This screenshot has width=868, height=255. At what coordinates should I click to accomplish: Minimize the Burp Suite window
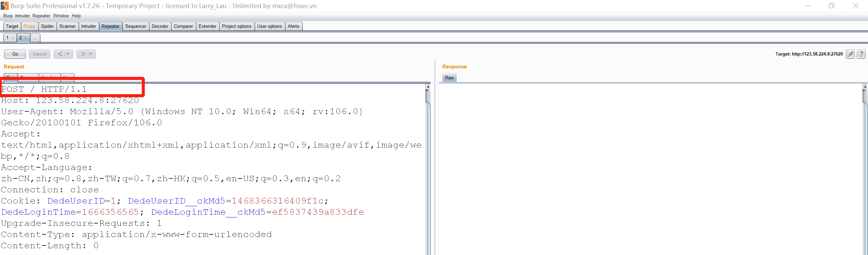click(x=808, y=6)
